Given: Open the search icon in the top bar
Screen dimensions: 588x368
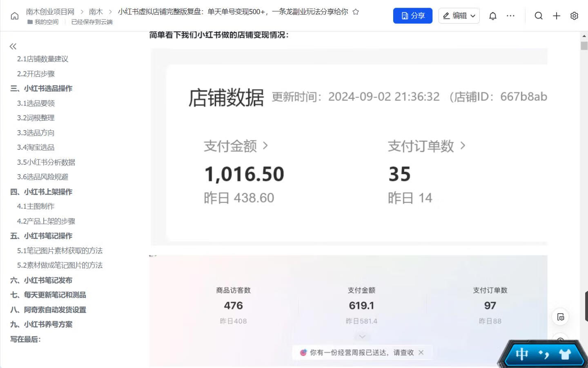Looking at the screenshot, I should click(539, 16).
